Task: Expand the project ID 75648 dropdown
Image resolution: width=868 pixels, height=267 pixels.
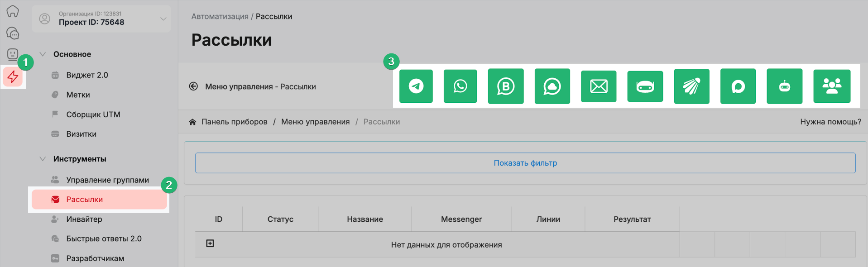Action: (163, 19)
